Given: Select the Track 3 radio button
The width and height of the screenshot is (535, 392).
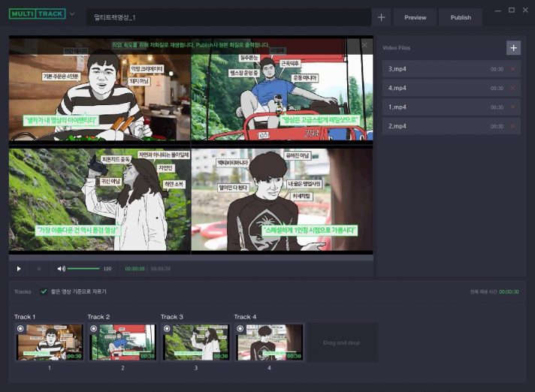Looking at the screenshot, I should point(167,329).
